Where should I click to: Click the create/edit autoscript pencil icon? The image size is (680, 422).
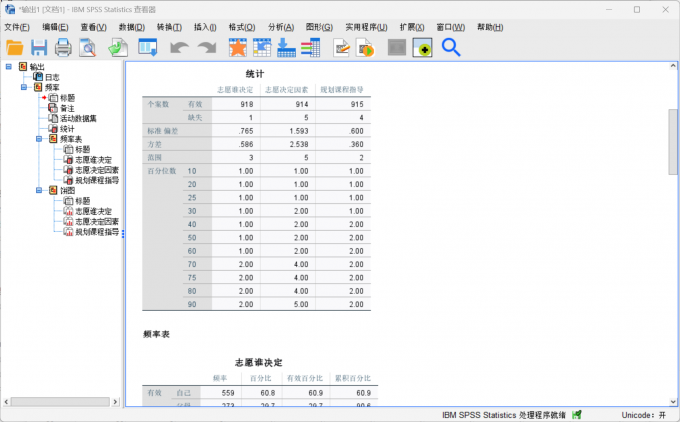click(342, 47)
